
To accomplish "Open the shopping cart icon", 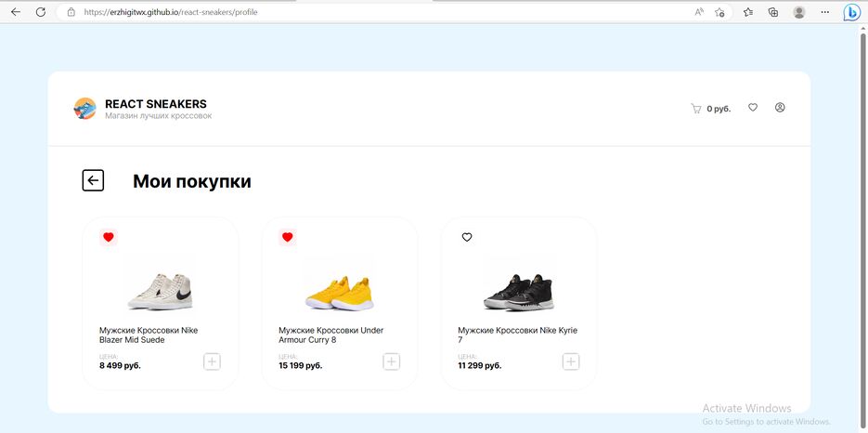I will (696, 109).
